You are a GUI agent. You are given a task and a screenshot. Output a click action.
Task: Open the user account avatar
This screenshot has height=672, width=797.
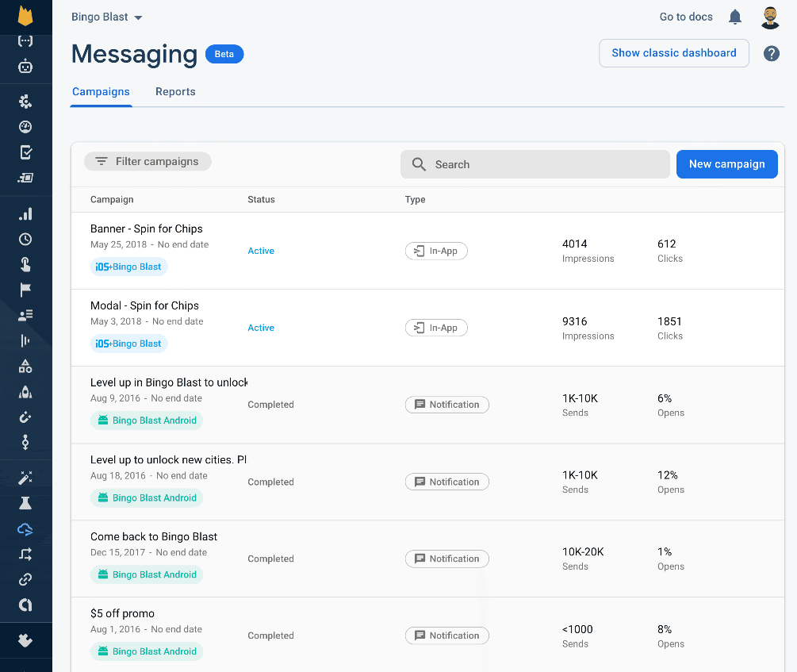click(770, 17)
